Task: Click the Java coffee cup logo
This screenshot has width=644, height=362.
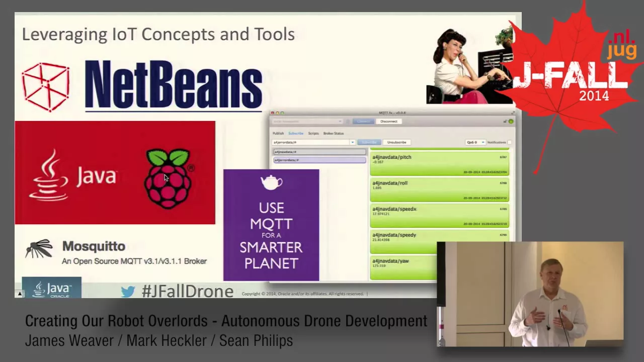Action: point(49,176)
